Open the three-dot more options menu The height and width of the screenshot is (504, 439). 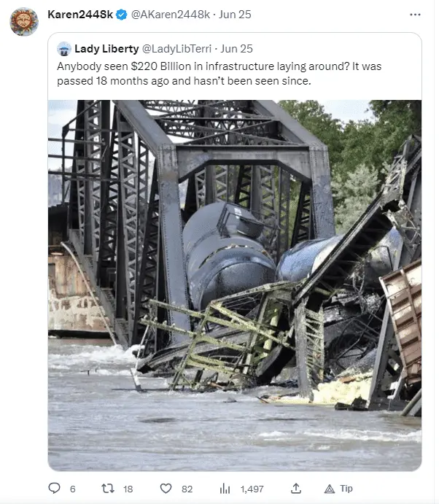click(x=415, y=15)
